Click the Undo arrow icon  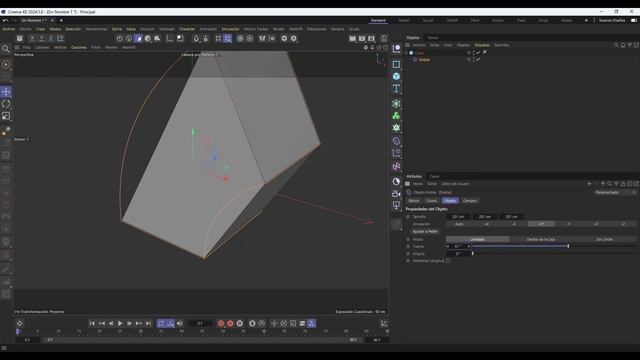5,20
